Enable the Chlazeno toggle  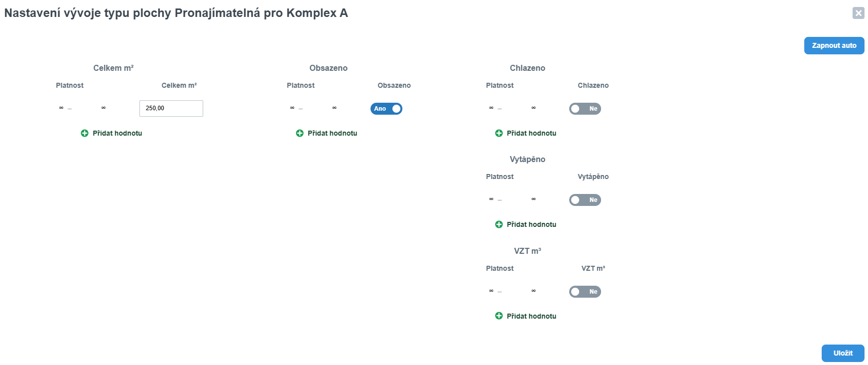585,109
